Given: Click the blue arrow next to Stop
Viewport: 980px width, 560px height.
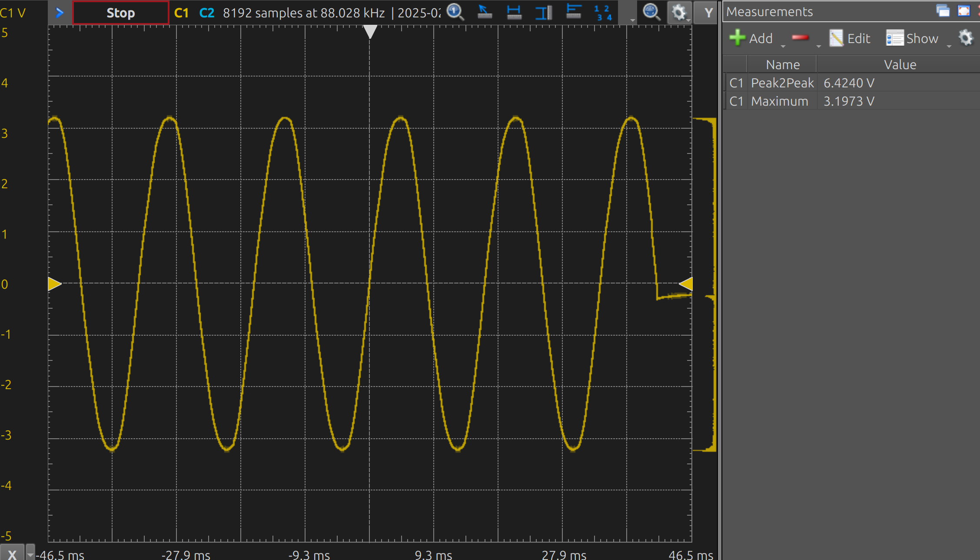Looking at the screenshot, I should point(60,13).
